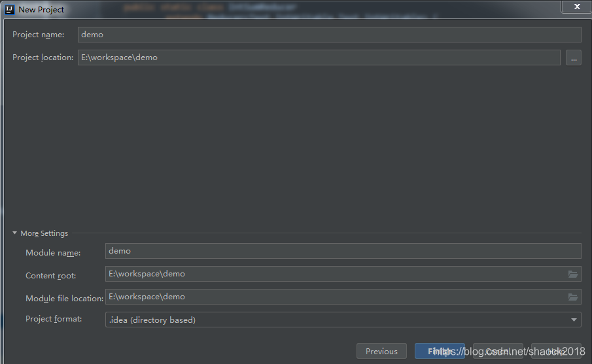This screenshot has height=364, width=592.
Task: Open folder browser for Content root
Action: (573, 274)
